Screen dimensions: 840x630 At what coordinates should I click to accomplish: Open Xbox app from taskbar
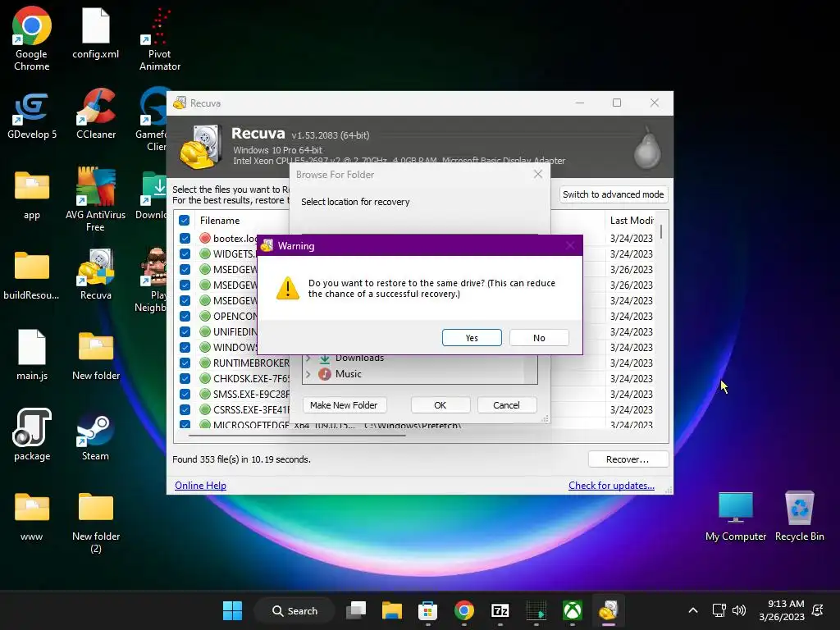(572, 610)
